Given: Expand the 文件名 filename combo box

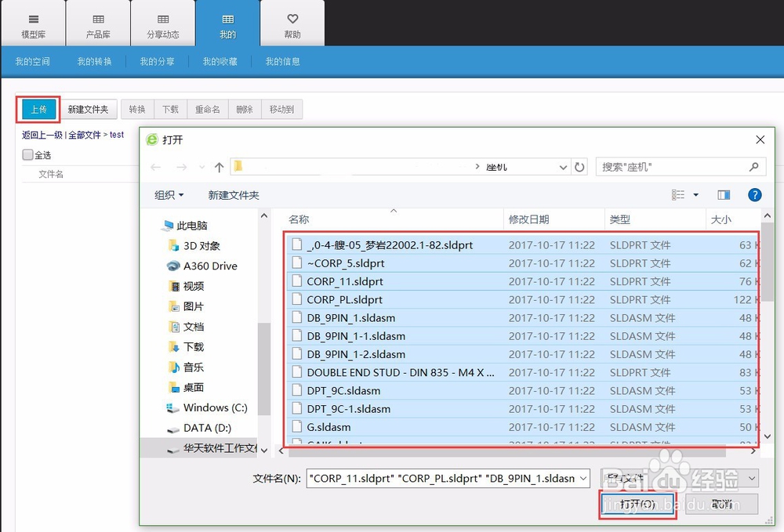Looking at the screenshot, I should tap(582, 478).
